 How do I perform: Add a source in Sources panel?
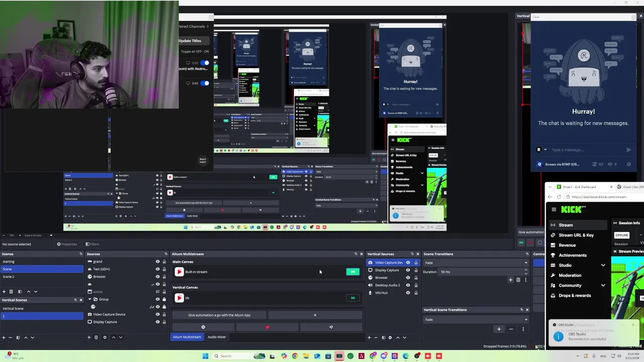coord(89,337)
